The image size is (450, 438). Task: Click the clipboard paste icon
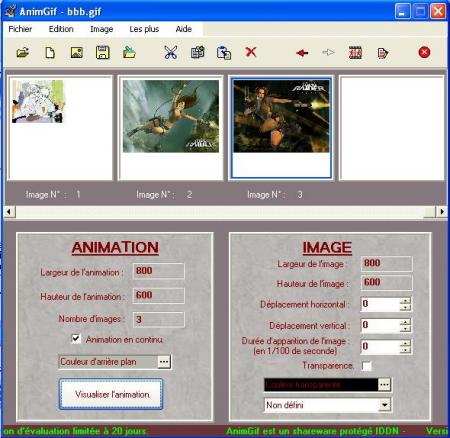coord(224,53)
